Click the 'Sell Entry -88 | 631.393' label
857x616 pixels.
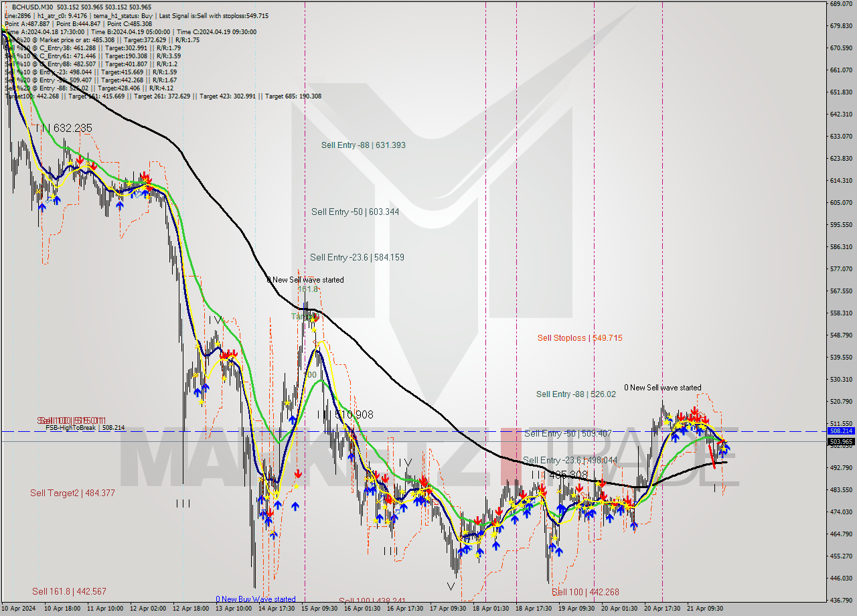(363, 145)
